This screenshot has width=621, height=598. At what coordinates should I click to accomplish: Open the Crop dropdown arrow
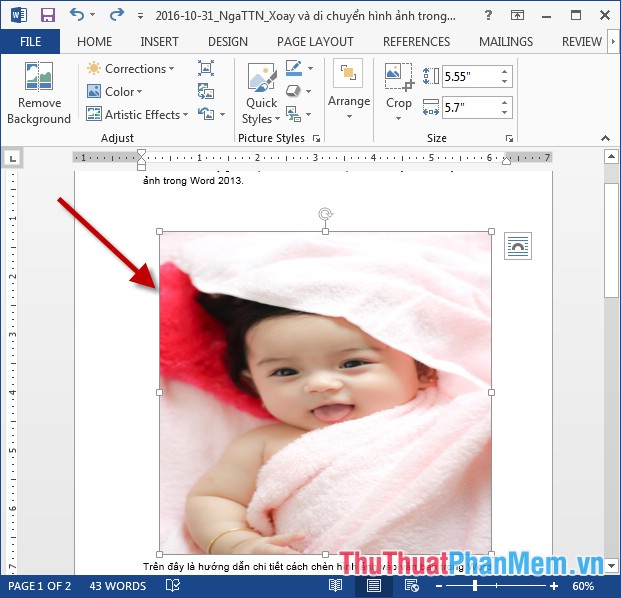398,118
